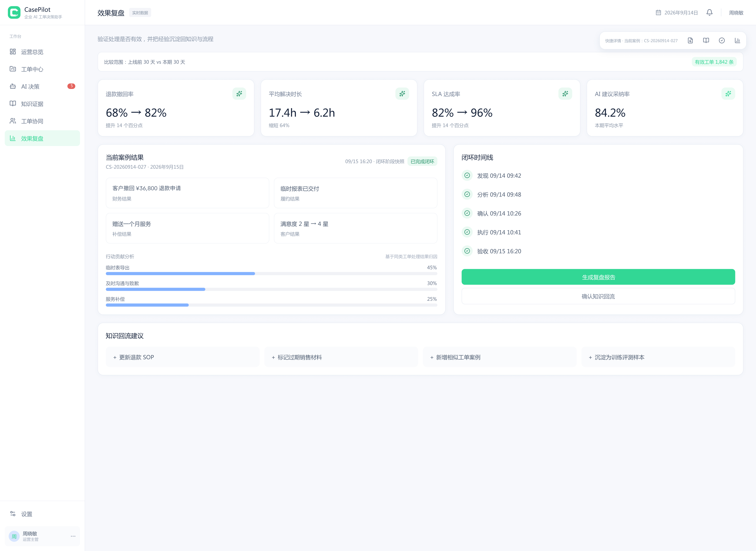Click the 确认知识回流 button

(x=598, y=296)
